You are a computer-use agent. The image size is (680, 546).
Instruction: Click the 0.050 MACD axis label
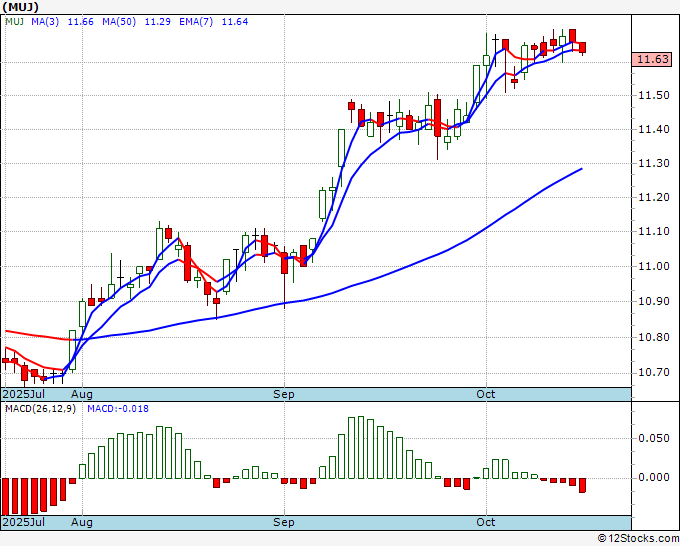coord(654,438)
